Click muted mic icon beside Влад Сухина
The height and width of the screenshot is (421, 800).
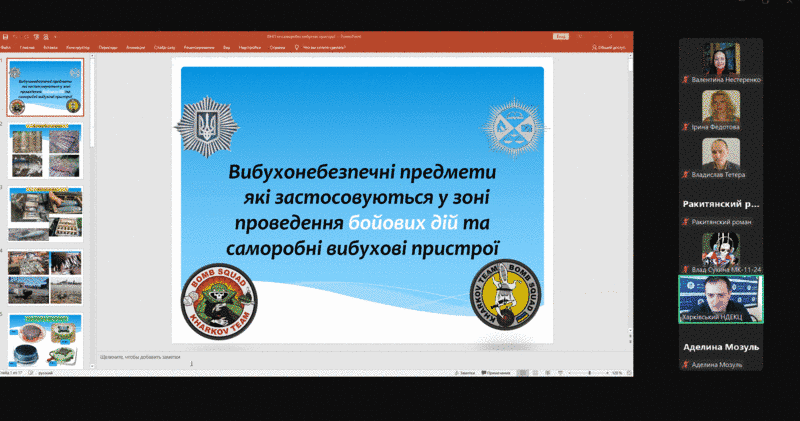coord(686,269)
